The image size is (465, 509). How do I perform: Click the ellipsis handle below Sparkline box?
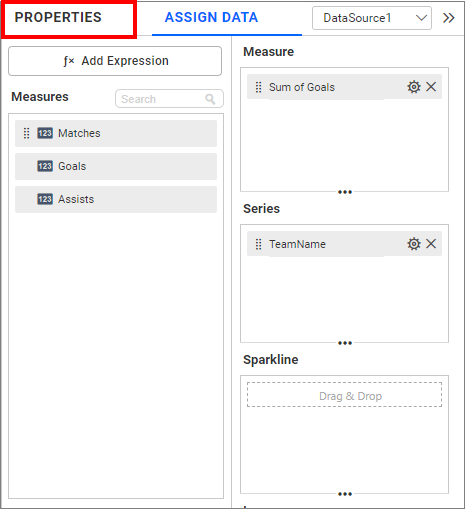(345, 494)
